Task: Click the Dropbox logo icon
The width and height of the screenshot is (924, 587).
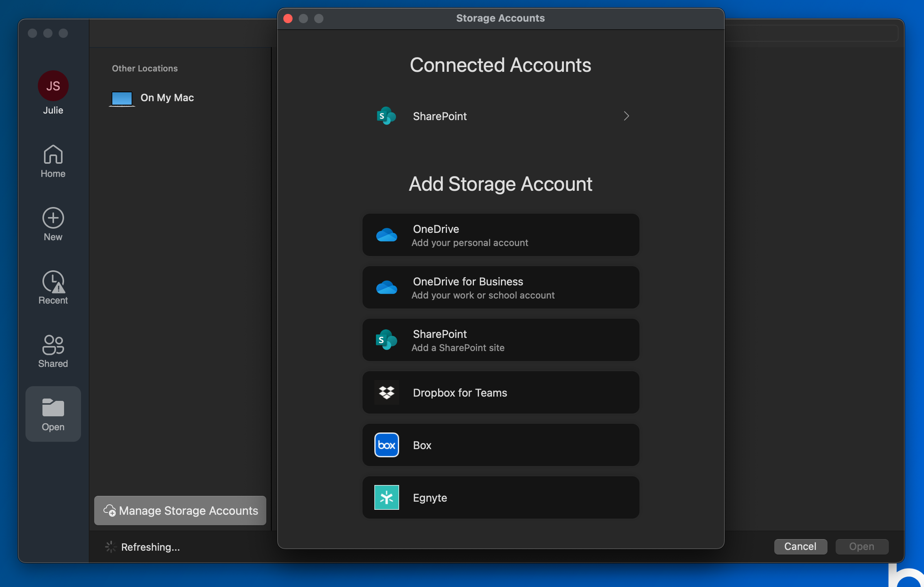Action: click(x=386, y=392)
